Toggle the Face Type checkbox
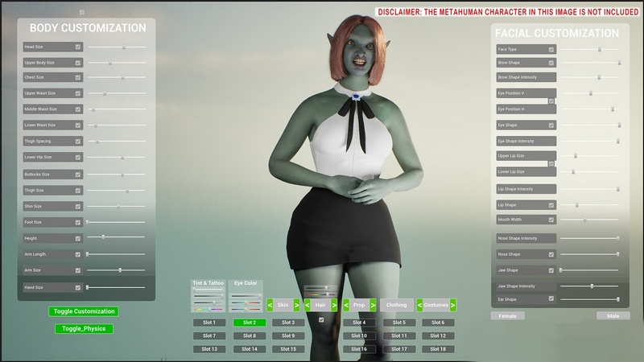The image size is (644, 362). 551,50
